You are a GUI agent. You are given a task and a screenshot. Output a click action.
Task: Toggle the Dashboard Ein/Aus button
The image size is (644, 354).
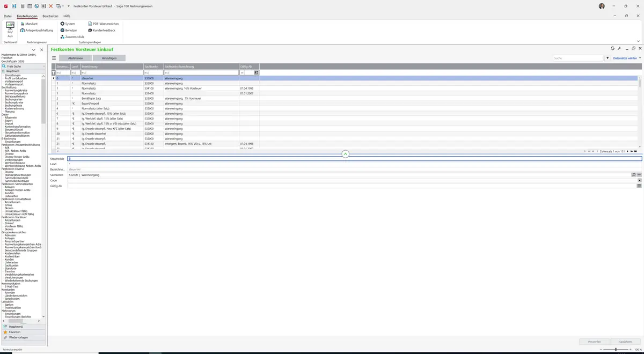click(10, 29)
